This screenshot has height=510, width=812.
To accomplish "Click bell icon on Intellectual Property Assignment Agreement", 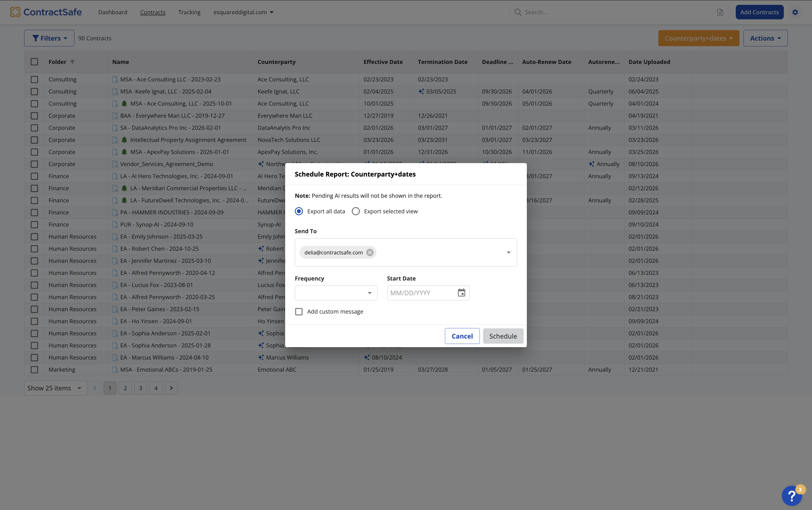I will [124, 140].
